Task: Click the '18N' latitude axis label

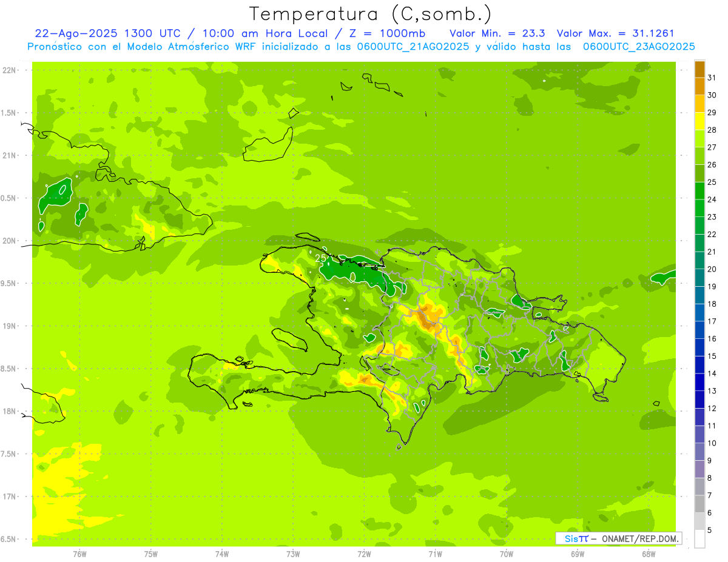Action: tap(8, 411)
